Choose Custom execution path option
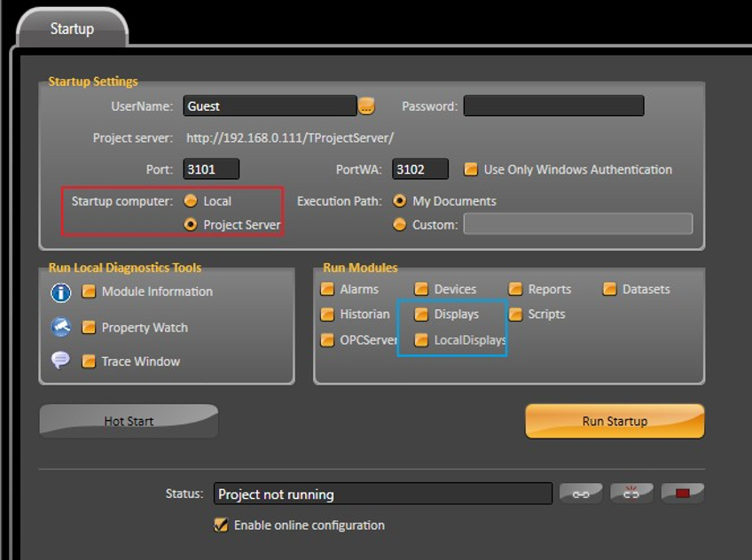The image size is (752, 560). click(400, 225)
